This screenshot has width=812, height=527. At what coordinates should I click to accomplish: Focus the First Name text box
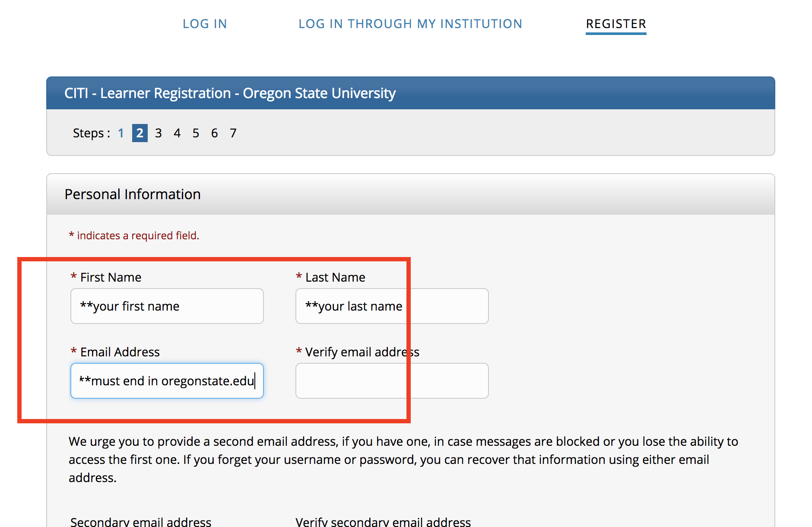[167, 306]
